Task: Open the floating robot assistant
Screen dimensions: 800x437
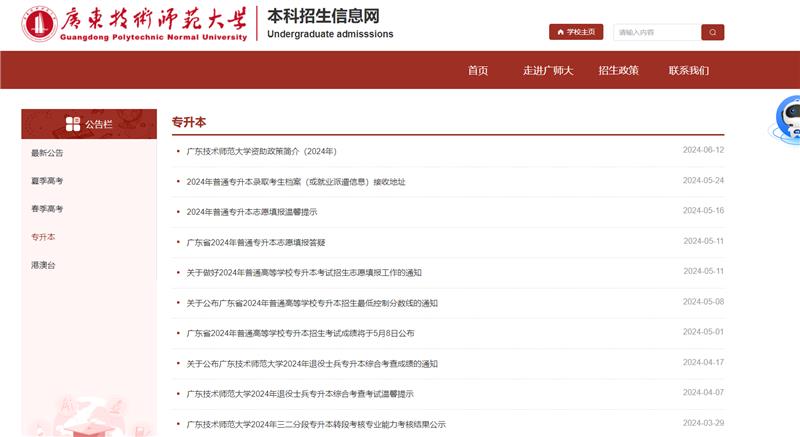Action: [x=786, y=120]
